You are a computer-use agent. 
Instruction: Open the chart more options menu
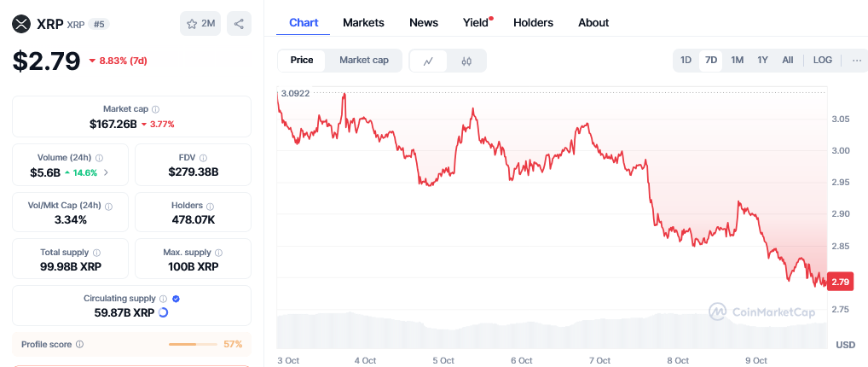click(x=856, y=60)
